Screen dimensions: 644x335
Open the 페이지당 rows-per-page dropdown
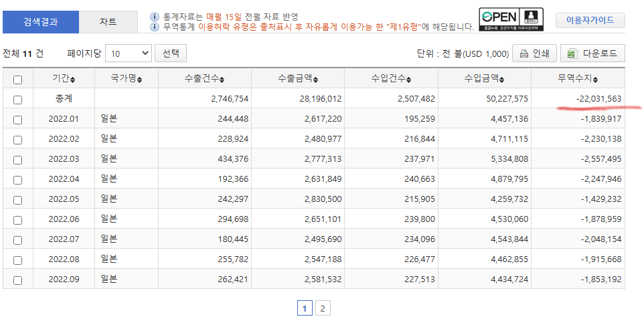click(129, 53)
